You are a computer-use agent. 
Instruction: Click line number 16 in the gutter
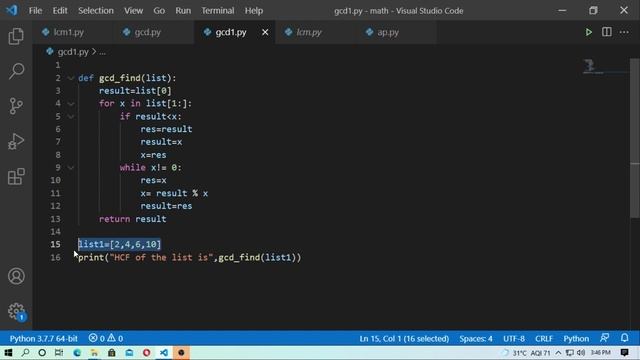pyautogui.click(x=56, y=257)
